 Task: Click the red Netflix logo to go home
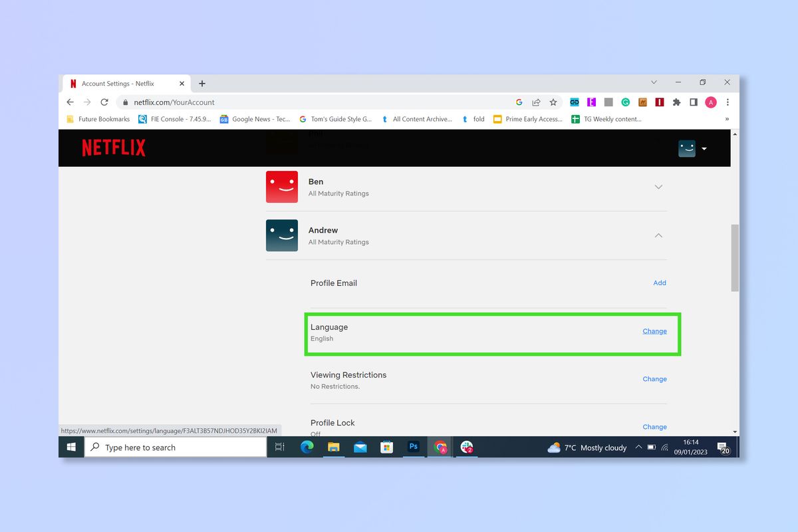click(x=113, y=147)
